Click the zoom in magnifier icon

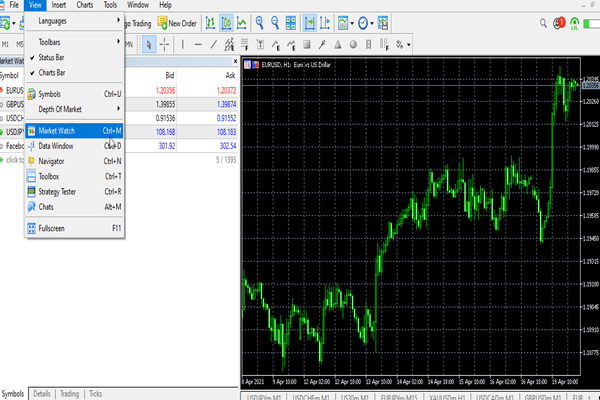260,22
